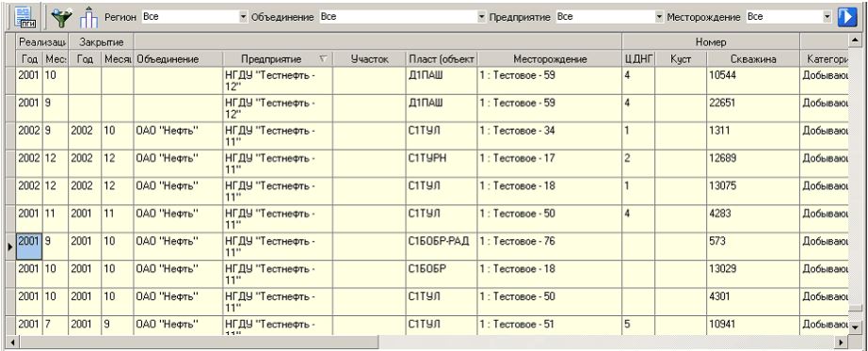Click the ПГИ report icon
This screenshot has height=351, width=868.
[24, 17]
